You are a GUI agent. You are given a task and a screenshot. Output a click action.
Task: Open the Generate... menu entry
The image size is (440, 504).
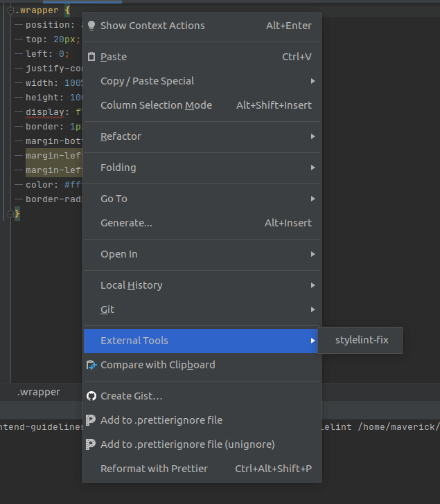pyautogui.click(x=126, y=223)
